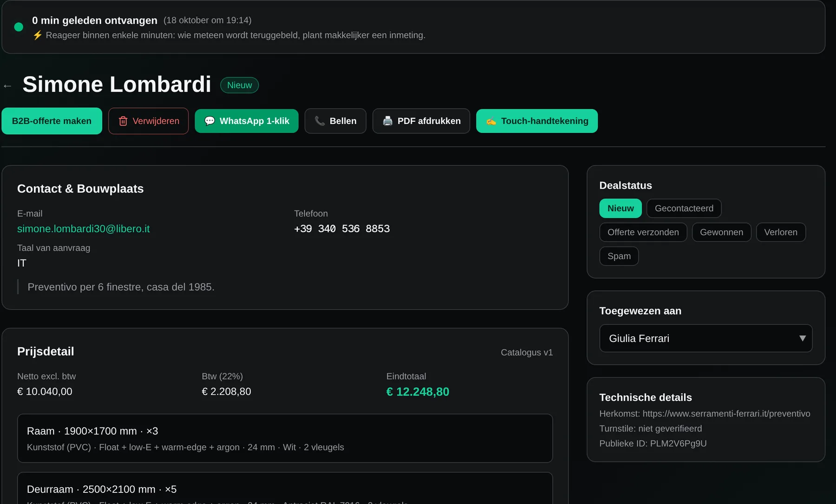Send a WhatsApp 1-klik message

247,121
